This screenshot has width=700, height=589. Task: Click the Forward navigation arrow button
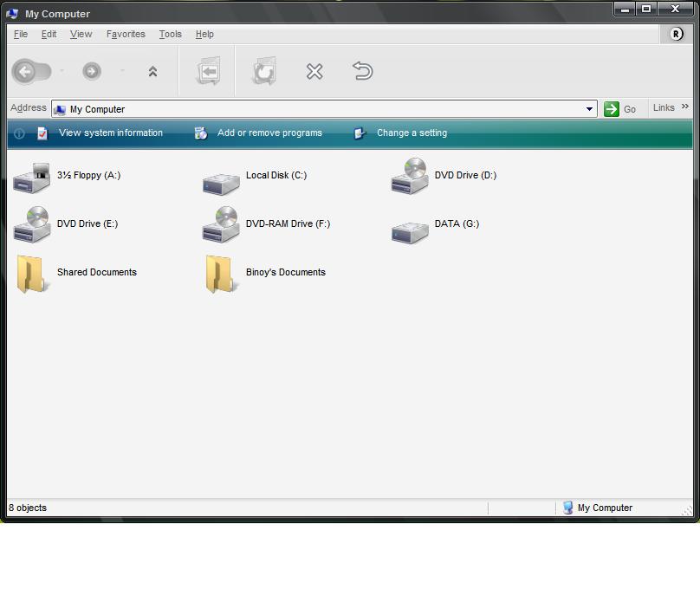[91, 72]
